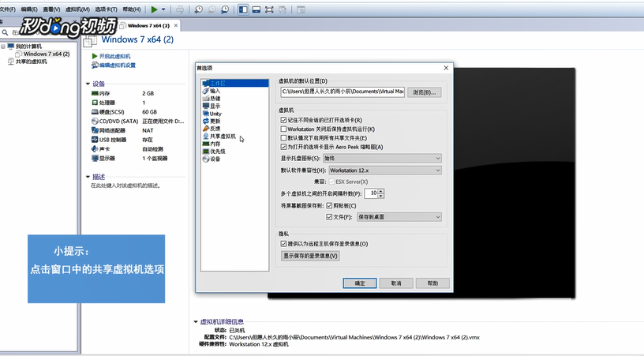This screenshot has height=356, width=644.
Task: Select 热键 in preferences list
Action: click(x=212, y=99)
